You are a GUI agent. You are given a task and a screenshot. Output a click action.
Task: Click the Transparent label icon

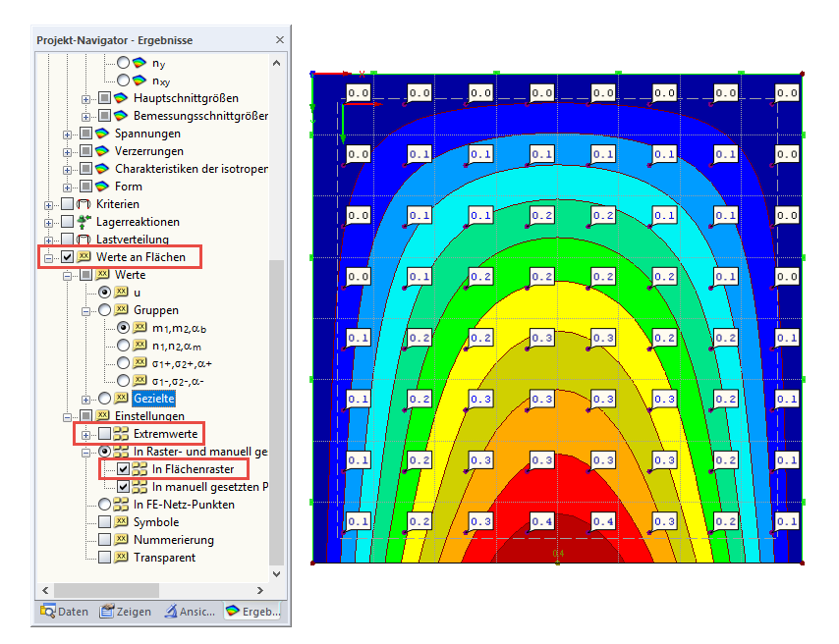(121, 557)
